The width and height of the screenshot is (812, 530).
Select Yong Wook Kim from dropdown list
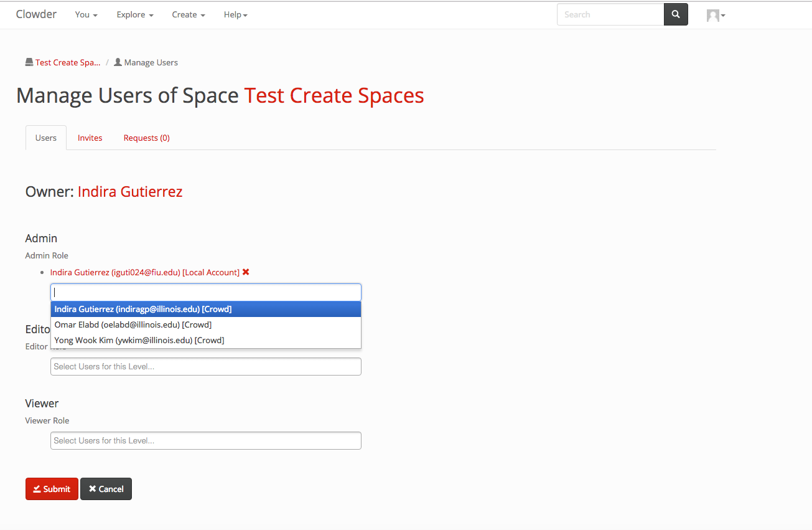[139, 340]
